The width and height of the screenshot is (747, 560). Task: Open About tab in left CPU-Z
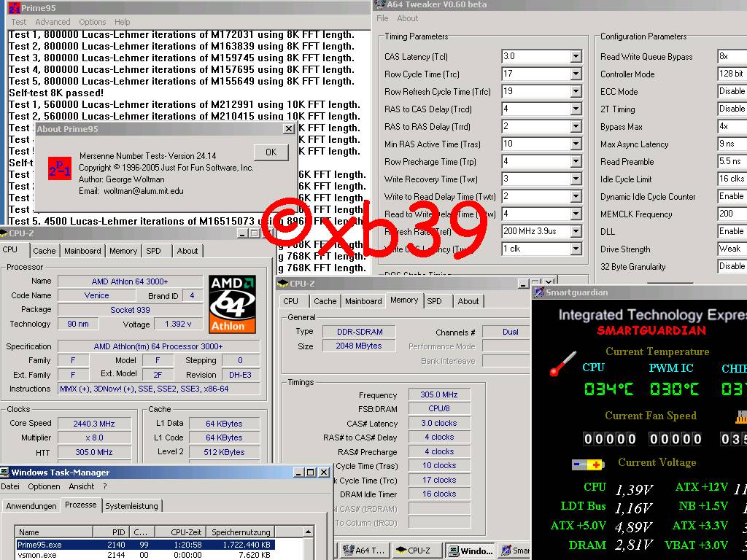point(187,251)
